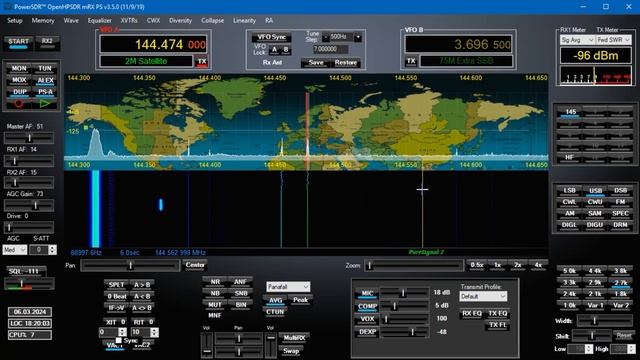Toggle the VFO B TX indicator
Screen dimensions: 640x360
(411, 61)
